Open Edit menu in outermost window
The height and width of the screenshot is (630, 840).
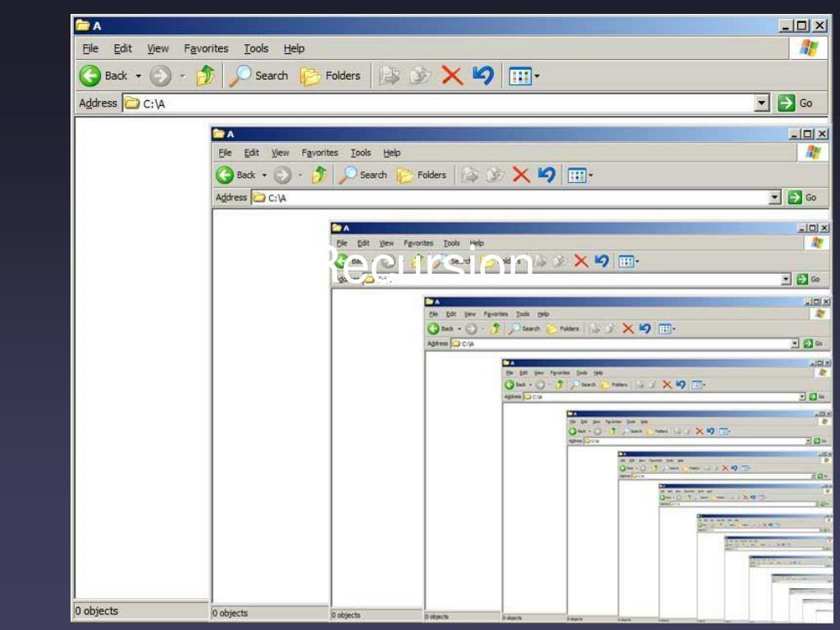click(123, 48)
